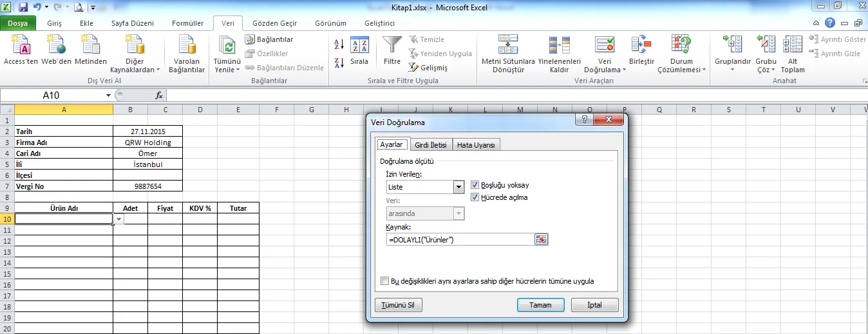Click inside the Kaynak source field
Viewport: 868px width, 334px height.
pos(459,240)
